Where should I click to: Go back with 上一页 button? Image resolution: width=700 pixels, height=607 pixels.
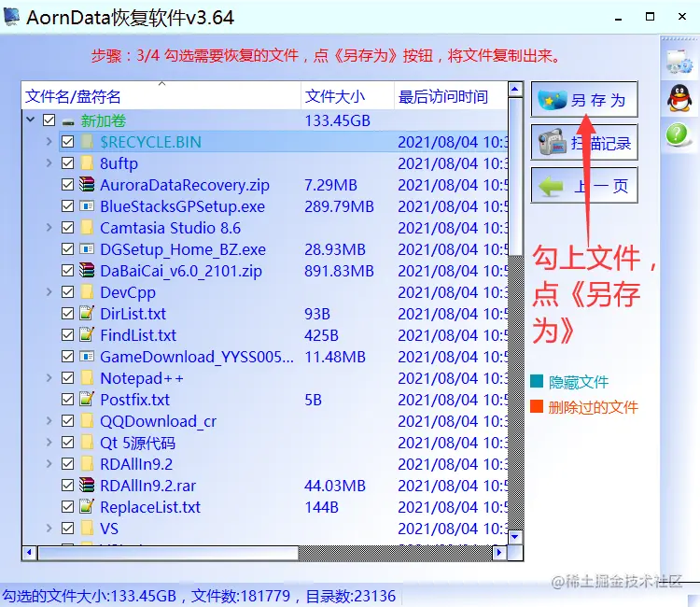(x=584, y=185)
